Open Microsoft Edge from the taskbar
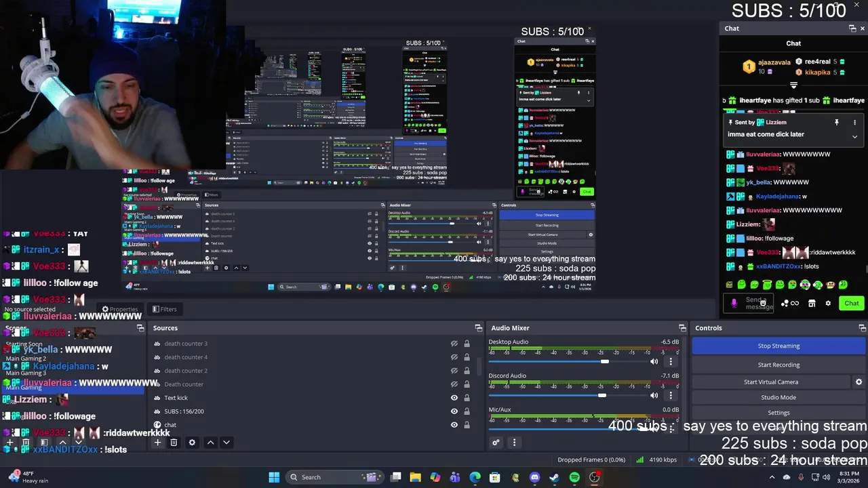Viewport: 868px width, 488px height. (x=475, y=477)
